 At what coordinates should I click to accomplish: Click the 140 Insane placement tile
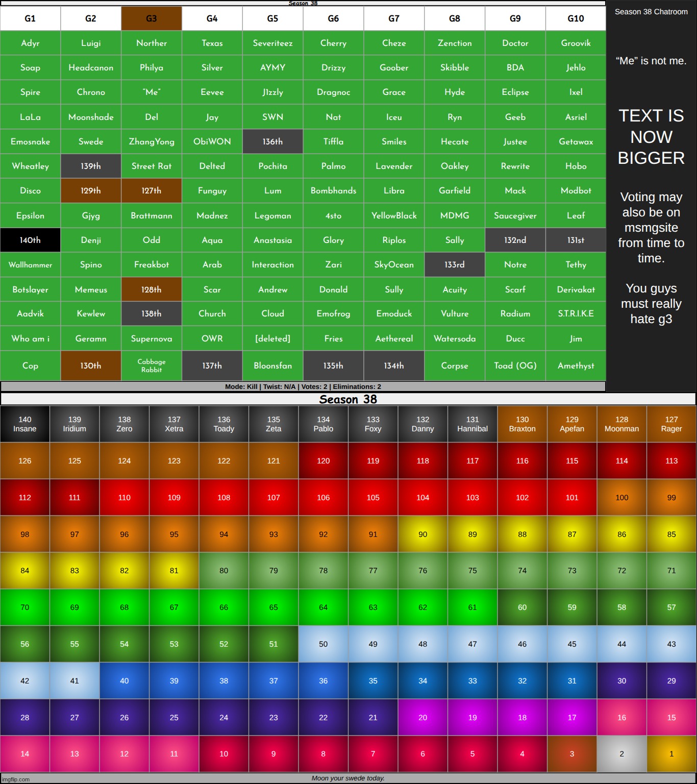pyautogui.click(x=25, y=424)
